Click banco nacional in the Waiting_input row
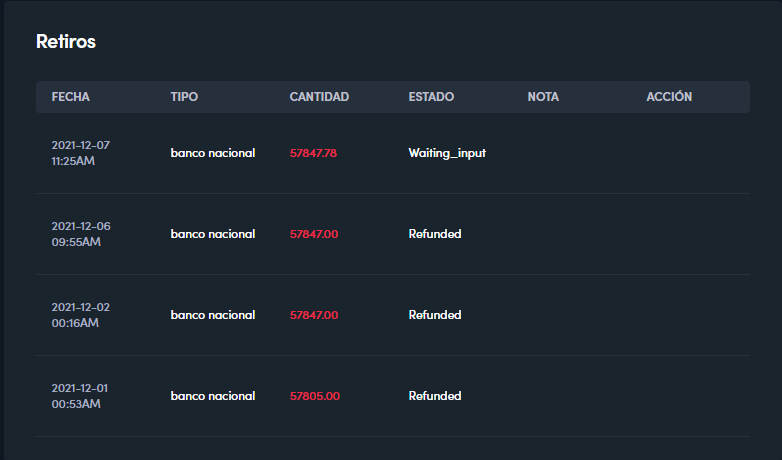The image size is (782, 460). (x=213, y=153)
